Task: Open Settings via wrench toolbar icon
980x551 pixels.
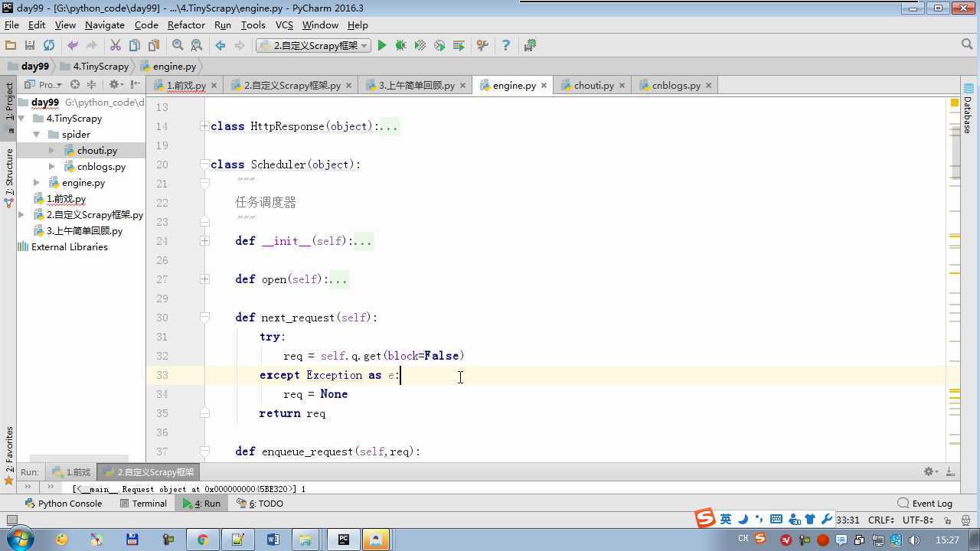Action: click(482, 46)
